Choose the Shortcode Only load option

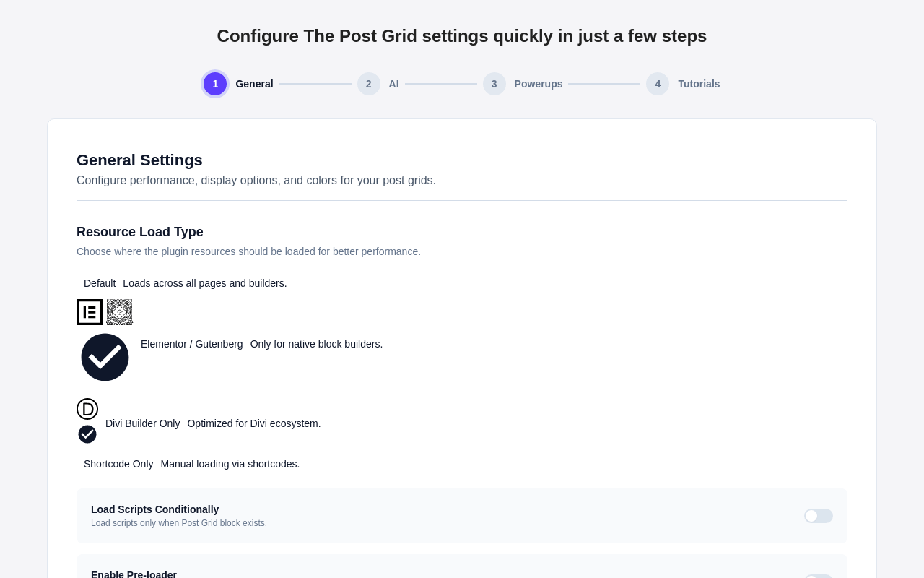[x=191, y=464]
